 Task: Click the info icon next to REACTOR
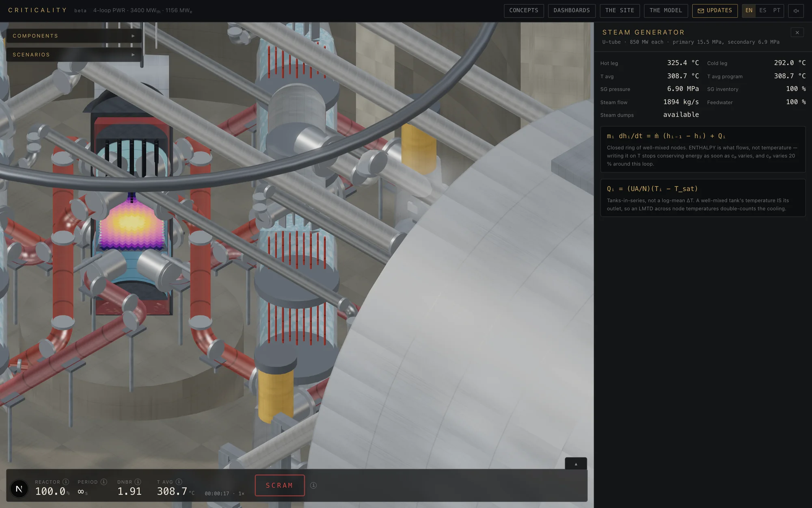pyautogui.click(x=66, y=482)
